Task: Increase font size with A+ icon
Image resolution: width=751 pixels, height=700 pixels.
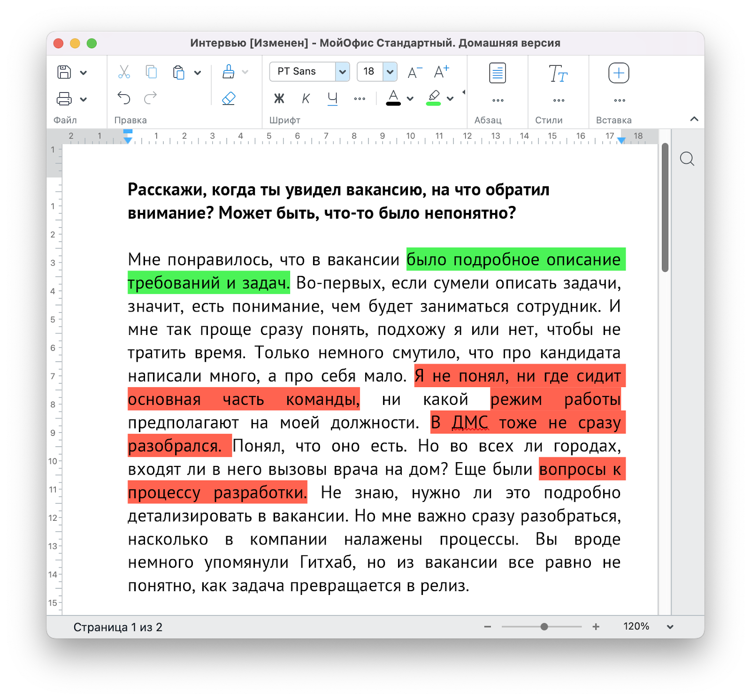Action: [x=442, y=71]
